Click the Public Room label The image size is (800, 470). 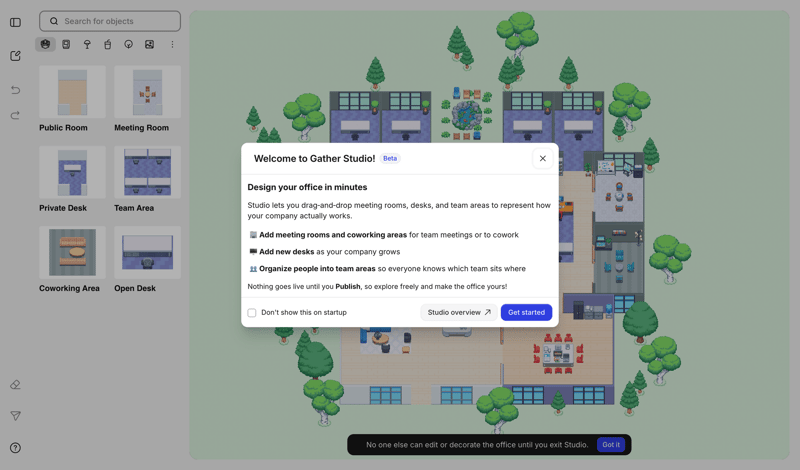pos(63,128)
